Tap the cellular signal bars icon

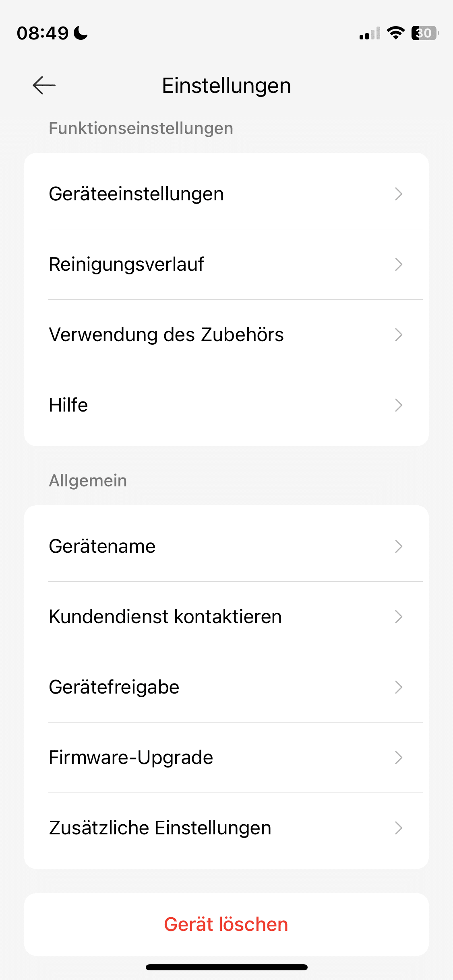tap(370, 34)
